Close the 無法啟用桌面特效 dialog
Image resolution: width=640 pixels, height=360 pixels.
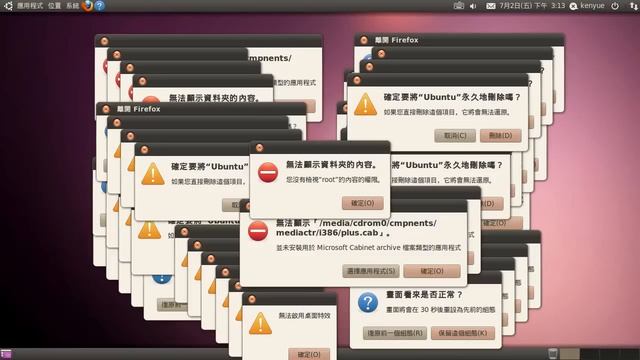252,300
